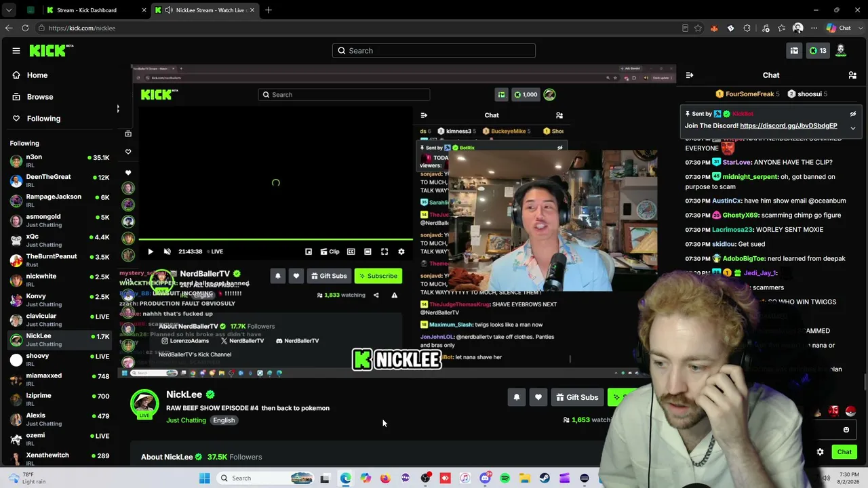Screen dimensions: 868x488
Task: Toggle the favorites star in the address bar
Action: click(x=698, y=28)
